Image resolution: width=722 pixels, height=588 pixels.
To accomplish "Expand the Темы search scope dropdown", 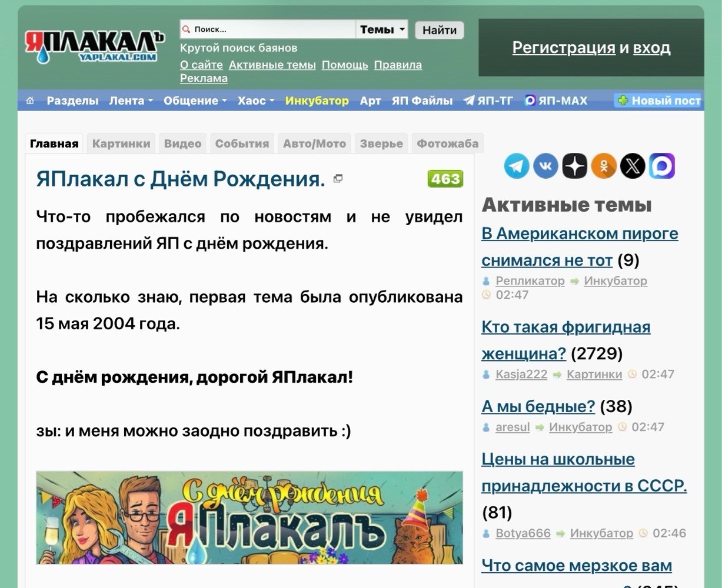I will (x=382, y=29).
